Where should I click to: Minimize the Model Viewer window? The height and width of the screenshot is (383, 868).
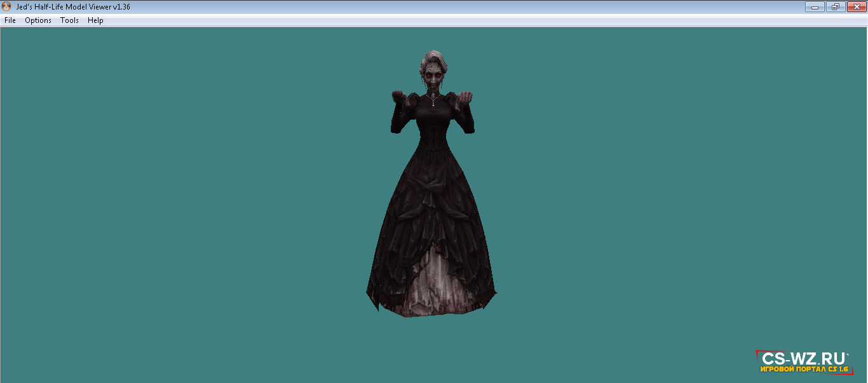815,7
